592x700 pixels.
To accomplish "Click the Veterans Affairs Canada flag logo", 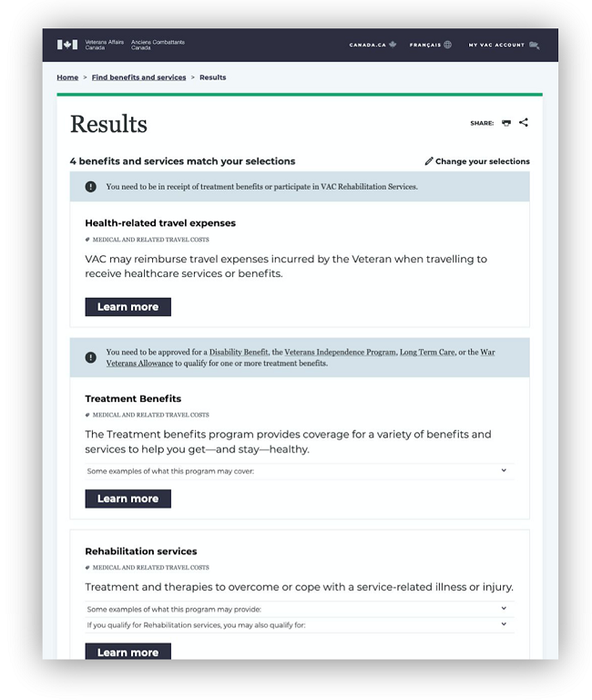I will tap(67, 44).
